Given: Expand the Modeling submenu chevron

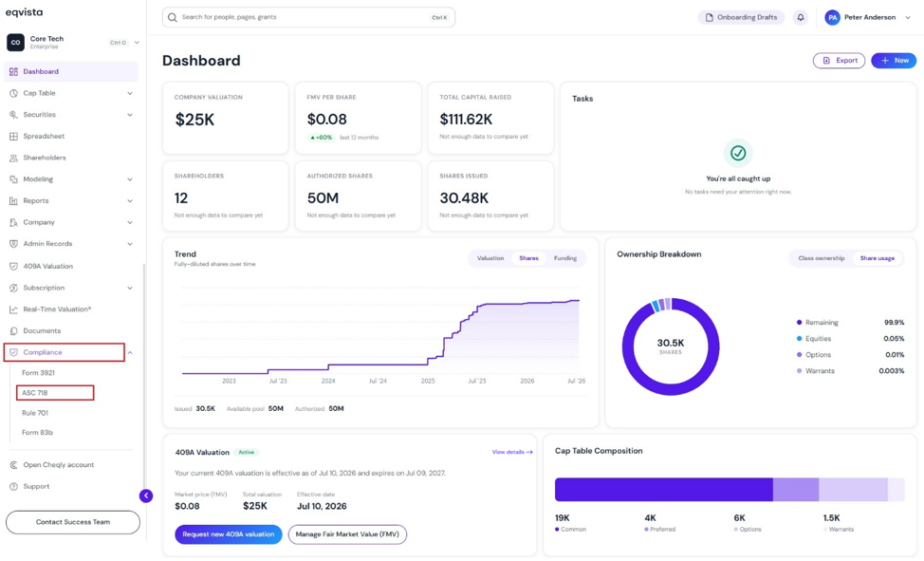Looking at the screenshot, I should coord(130,179).
